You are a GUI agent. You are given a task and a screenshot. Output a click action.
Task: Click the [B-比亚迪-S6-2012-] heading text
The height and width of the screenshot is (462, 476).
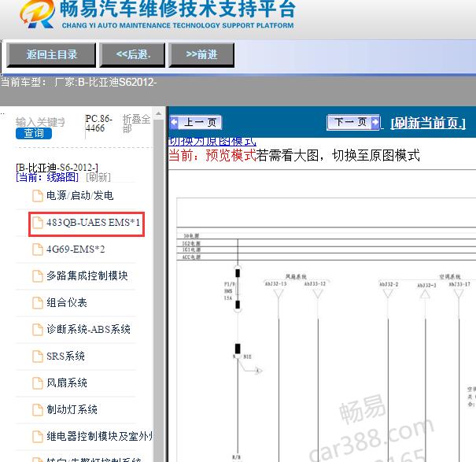point(57,168)
